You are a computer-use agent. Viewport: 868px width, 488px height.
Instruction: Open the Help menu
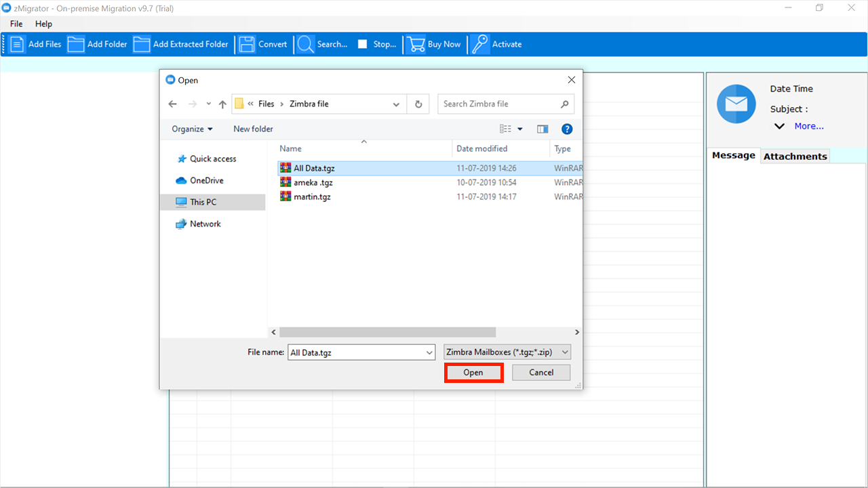(x=43, y=24)
